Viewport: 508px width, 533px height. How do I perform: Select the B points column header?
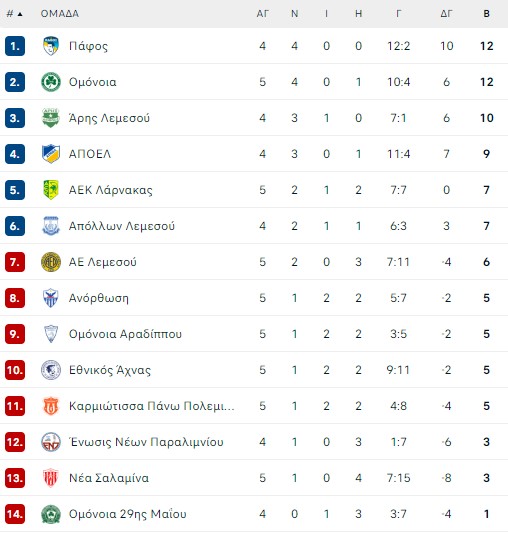point(487,14)
